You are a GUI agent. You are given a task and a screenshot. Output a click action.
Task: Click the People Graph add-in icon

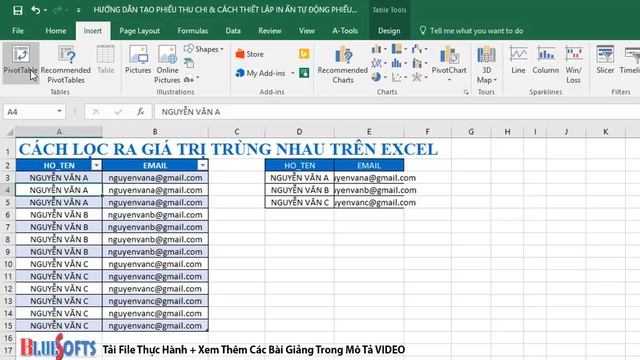304,73
